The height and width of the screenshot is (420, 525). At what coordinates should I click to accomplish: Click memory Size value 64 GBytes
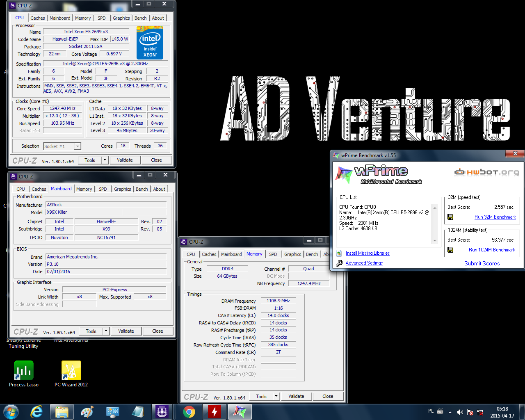[x=227, y=276]
